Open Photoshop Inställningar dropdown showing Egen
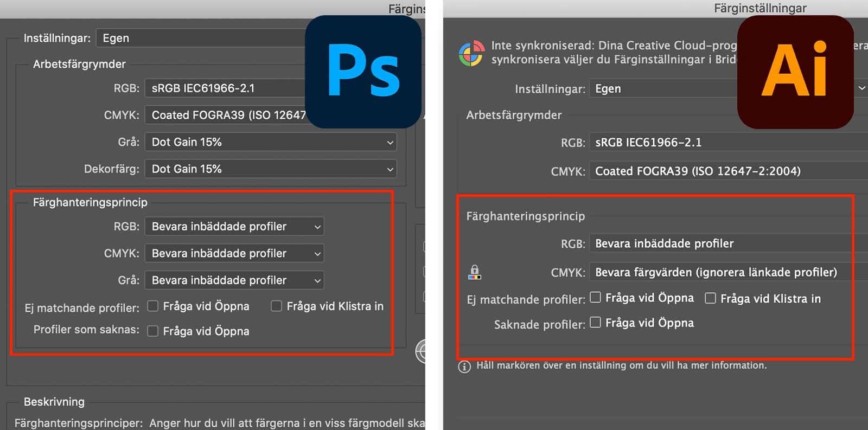 point(201,38)
